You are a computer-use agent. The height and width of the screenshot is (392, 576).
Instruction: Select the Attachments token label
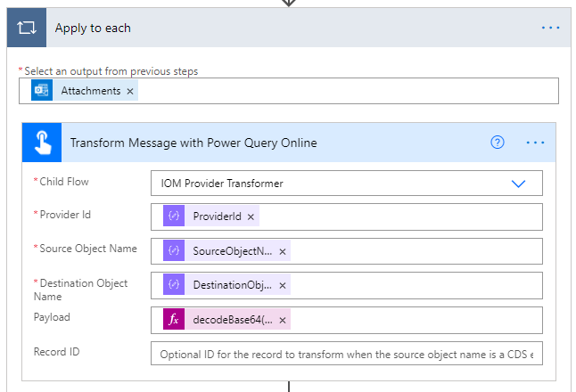pos(91,91)
